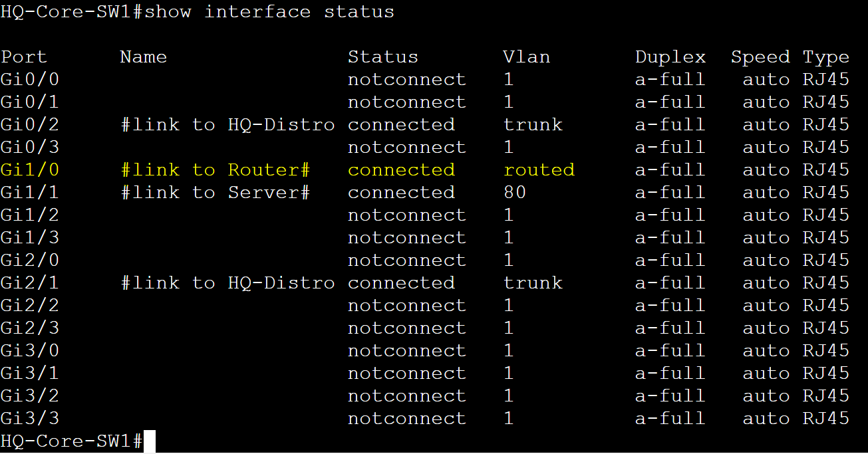
Task: Click yellow "connected" status on the Gi1/0 row
Action: pos(401,170)
